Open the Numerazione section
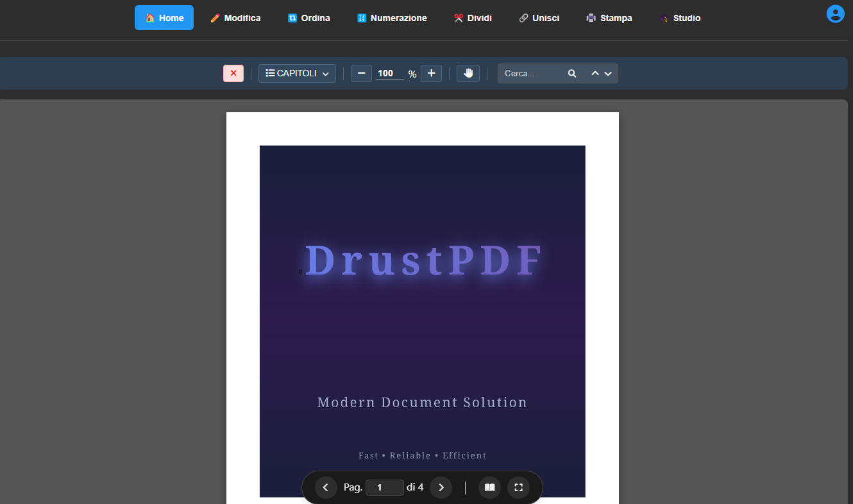This screenshot has height=504, width=853. coord(392,18)
